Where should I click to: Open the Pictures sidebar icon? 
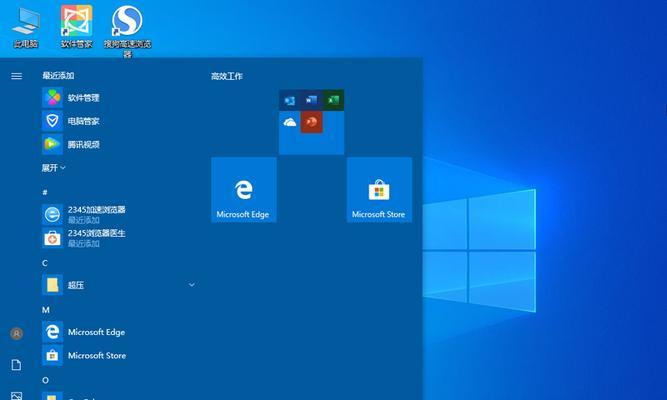coord(16,396)
